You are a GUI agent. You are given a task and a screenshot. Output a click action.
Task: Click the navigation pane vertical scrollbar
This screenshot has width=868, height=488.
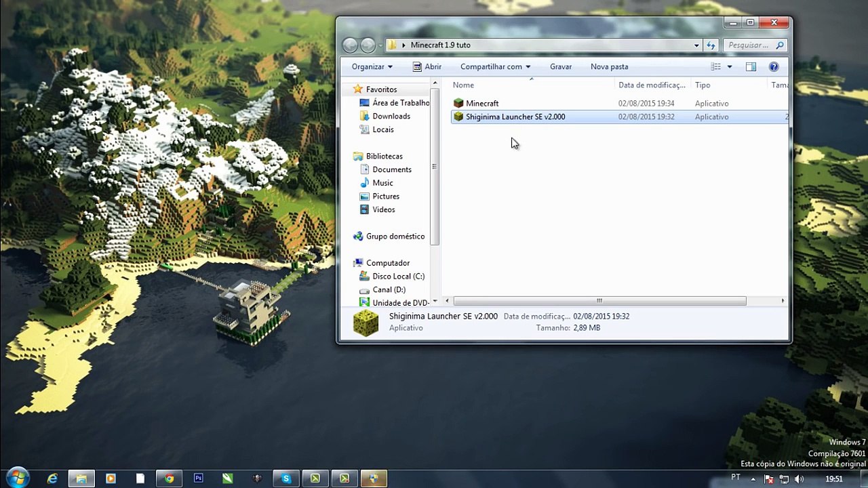[x=435, y=167]
